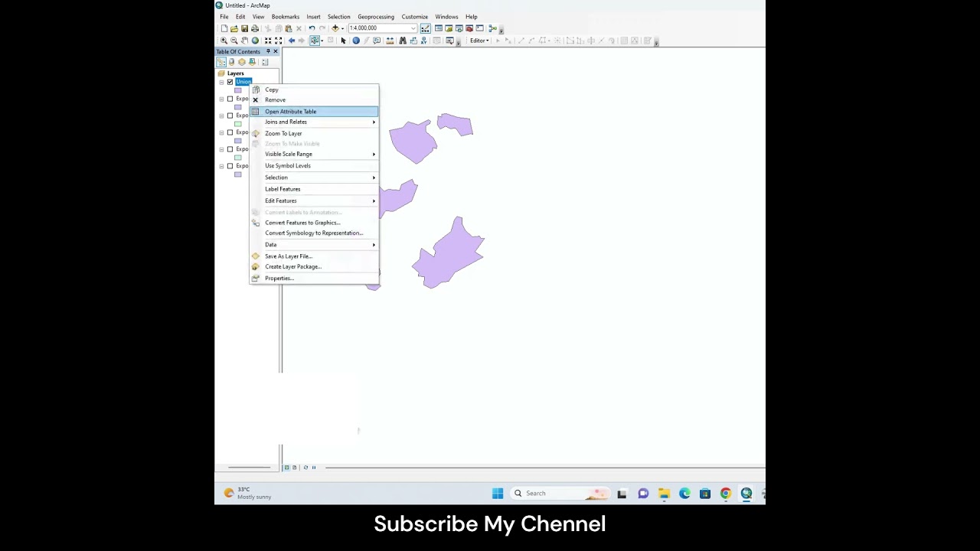Choose the Select Elements black arrow tool

click(343, 41)
